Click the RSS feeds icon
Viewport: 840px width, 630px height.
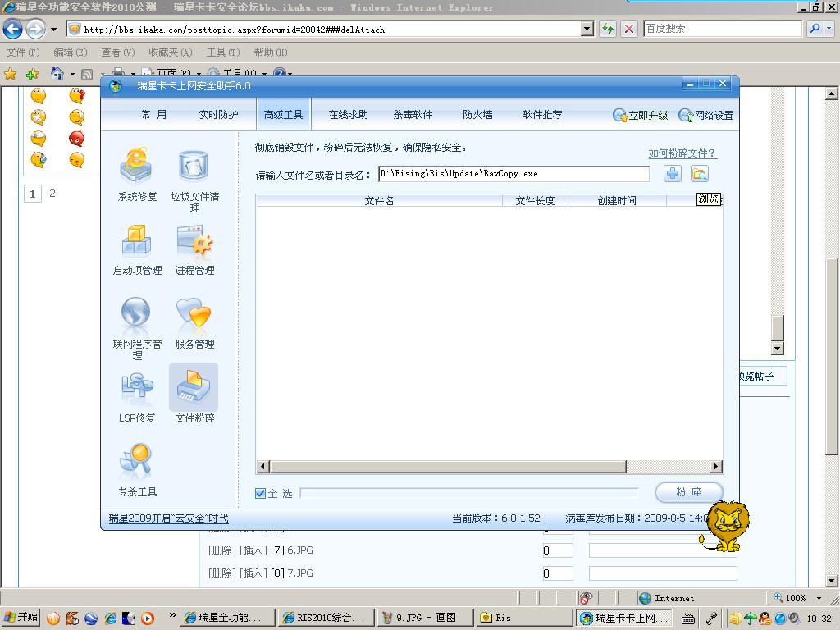tap(87, 75)
